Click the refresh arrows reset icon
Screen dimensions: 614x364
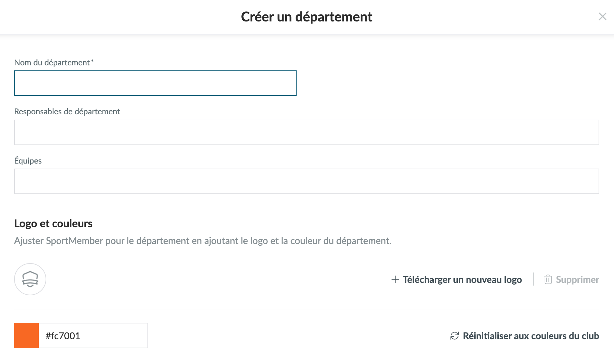pos(454,336)
